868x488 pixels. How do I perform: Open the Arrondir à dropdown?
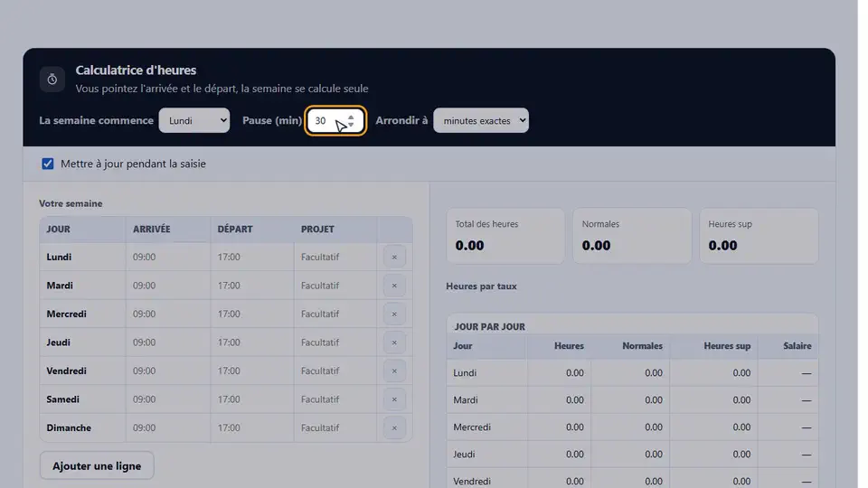[x=481, y=120]
